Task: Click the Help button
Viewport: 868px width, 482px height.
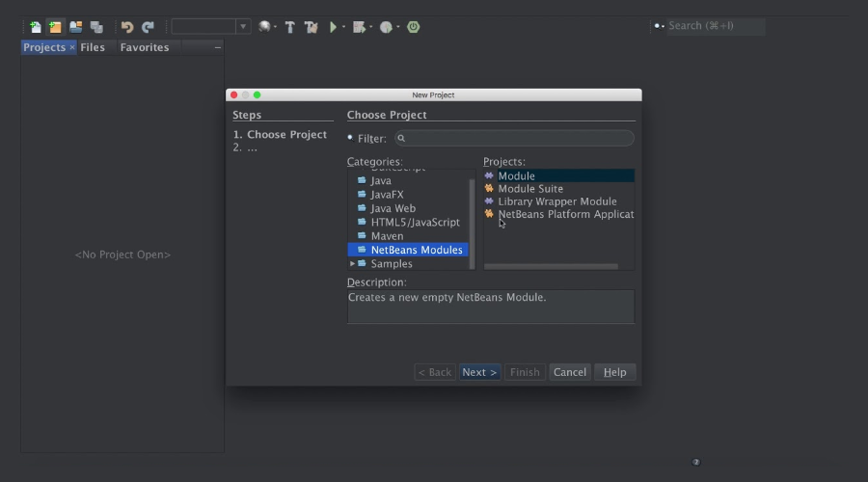Action: coord(614,372)
